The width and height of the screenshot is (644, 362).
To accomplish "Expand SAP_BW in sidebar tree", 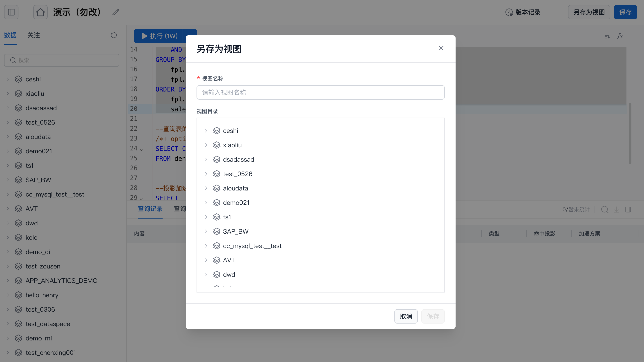I will point(8,180).
